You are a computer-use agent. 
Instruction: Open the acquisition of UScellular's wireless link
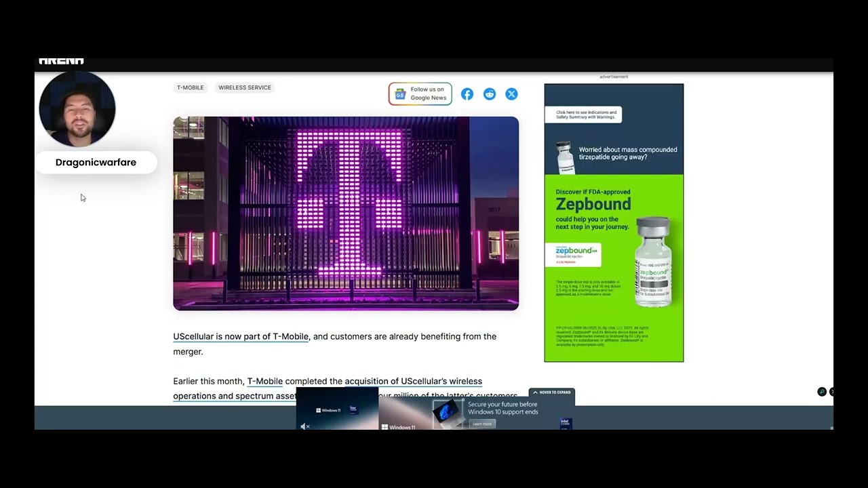(413, 381)
